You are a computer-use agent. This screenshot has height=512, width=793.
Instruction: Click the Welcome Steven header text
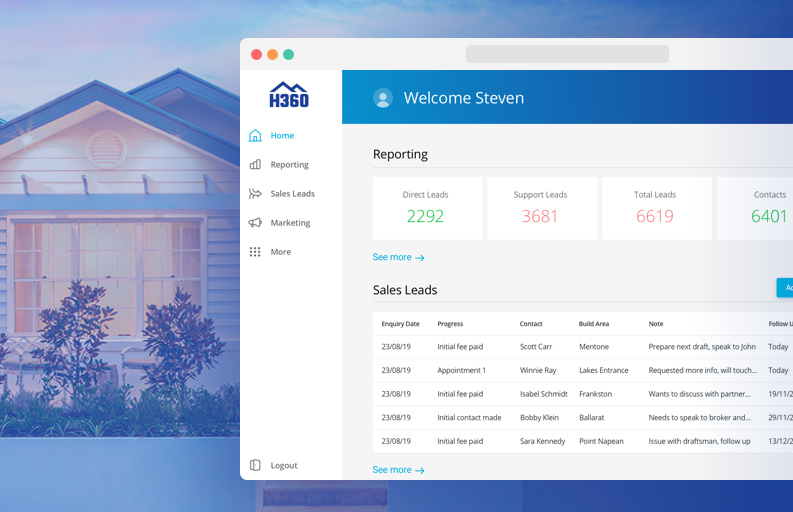click(464, 98)
